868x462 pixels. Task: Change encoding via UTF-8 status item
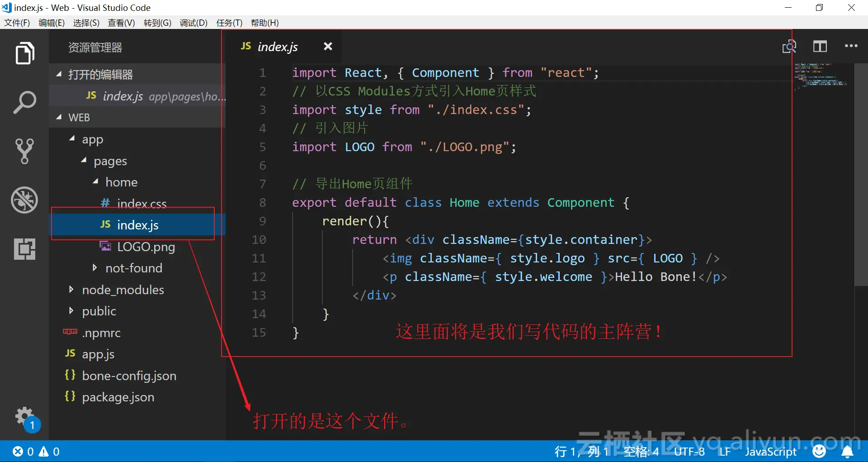coord(689,451)
